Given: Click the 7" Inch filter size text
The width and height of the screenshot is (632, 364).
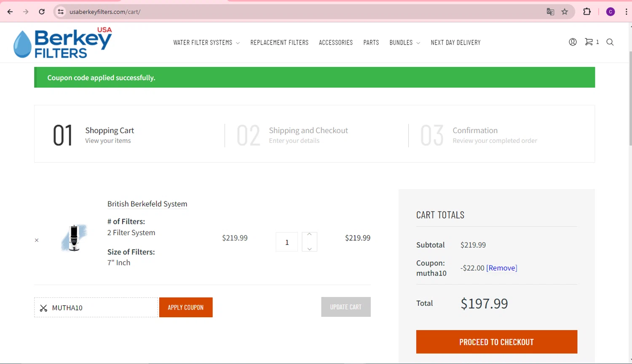Looking at the screenshot, I should [x=119, y=262].
